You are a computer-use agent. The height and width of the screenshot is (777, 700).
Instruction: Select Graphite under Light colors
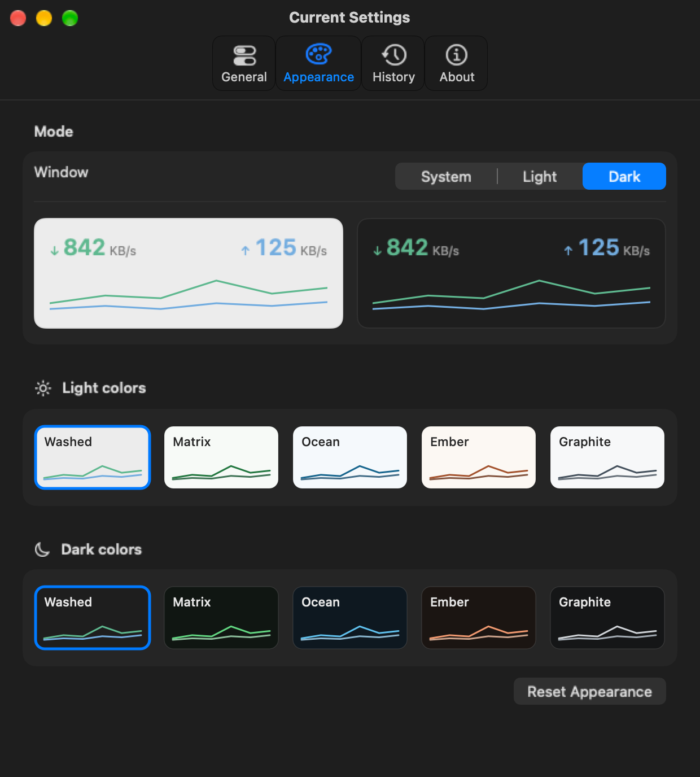pos(607,457)
